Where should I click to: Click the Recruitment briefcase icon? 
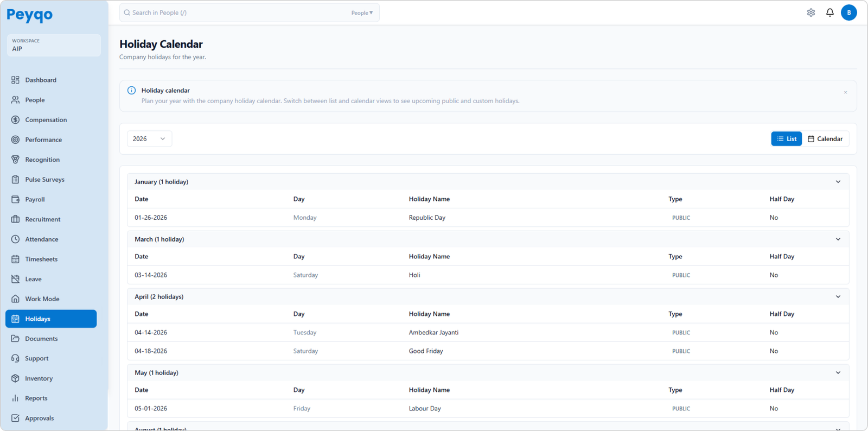15,219
